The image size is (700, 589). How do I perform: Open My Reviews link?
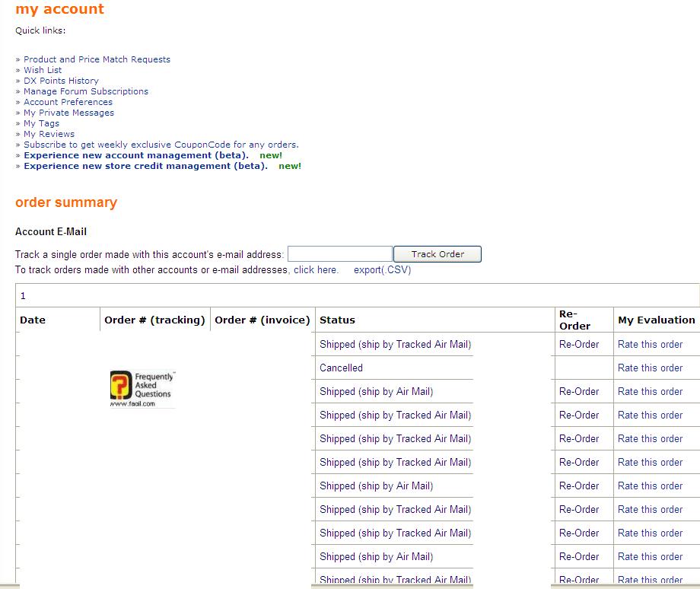pyautogui.click(x=49, y=134)
